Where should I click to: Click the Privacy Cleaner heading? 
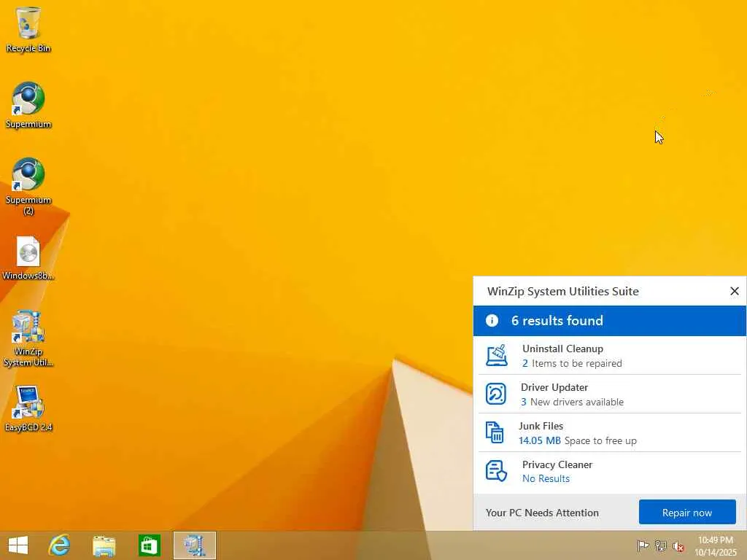(x=557, y=464)
